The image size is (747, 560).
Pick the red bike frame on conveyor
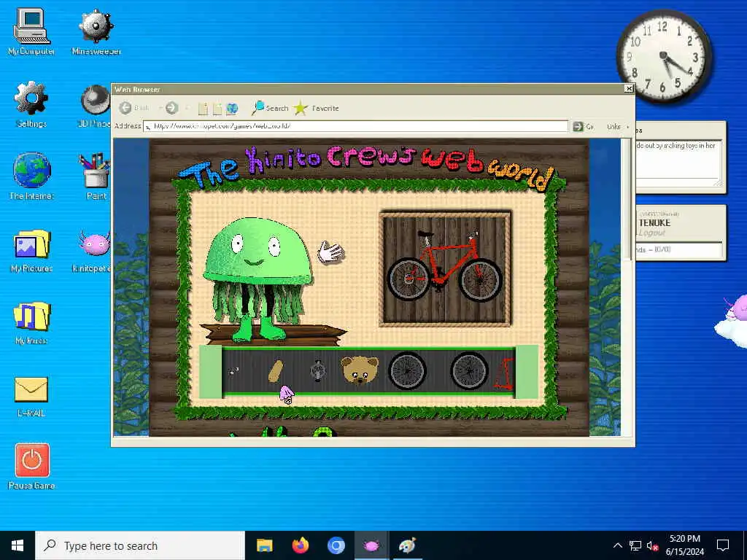pyautogui.click(x=504, y=374)
